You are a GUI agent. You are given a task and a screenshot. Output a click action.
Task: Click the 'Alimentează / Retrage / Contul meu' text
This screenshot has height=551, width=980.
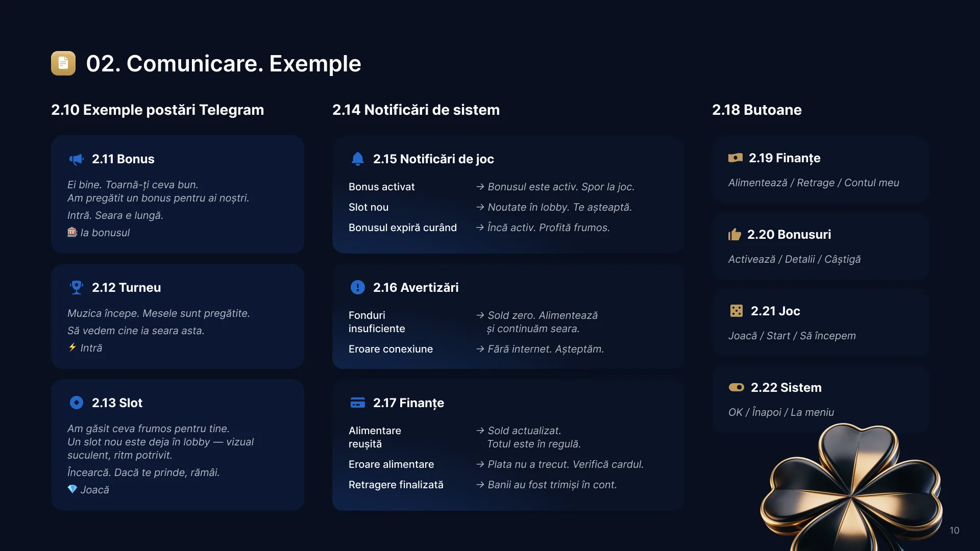pyautogui.click(x=814, y=183)
